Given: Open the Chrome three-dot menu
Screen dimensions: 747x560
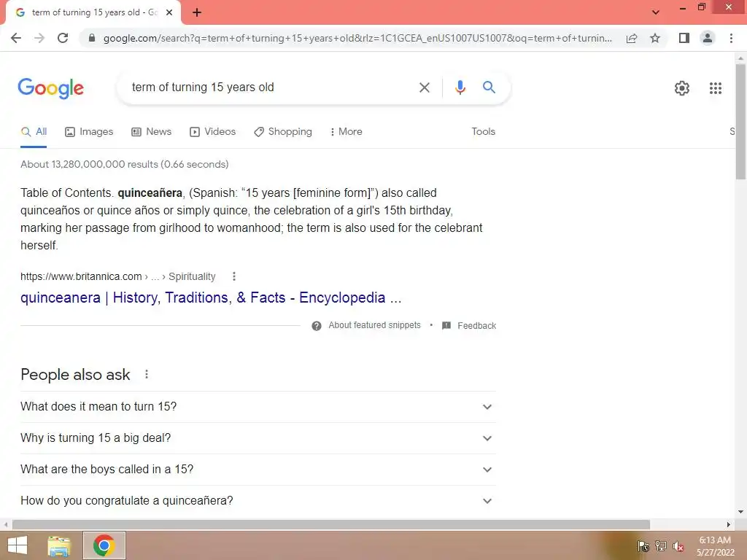Looking at the screenshot, I should pyautogui.click(x=731, y=38).
